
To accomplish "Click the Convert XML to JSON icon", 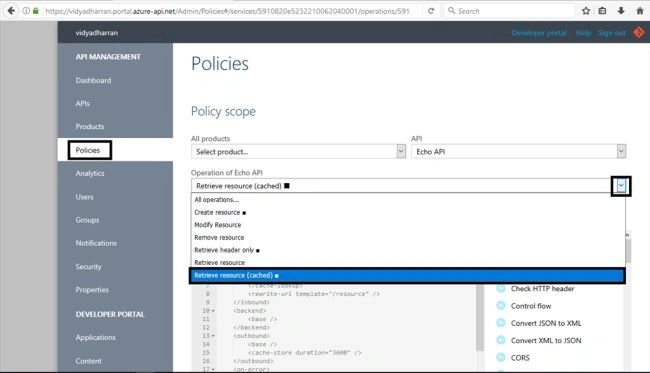I will coord(501,340).
